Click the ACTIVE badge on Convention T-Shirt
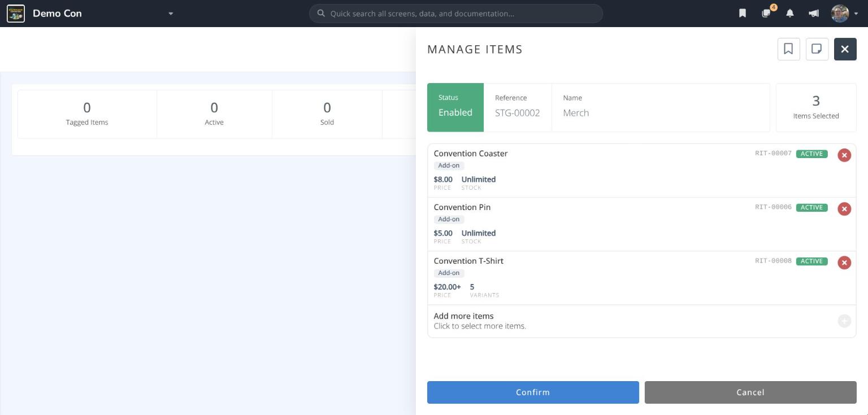The width and height of the screenshot is (868, 415). tap(812, 261)
